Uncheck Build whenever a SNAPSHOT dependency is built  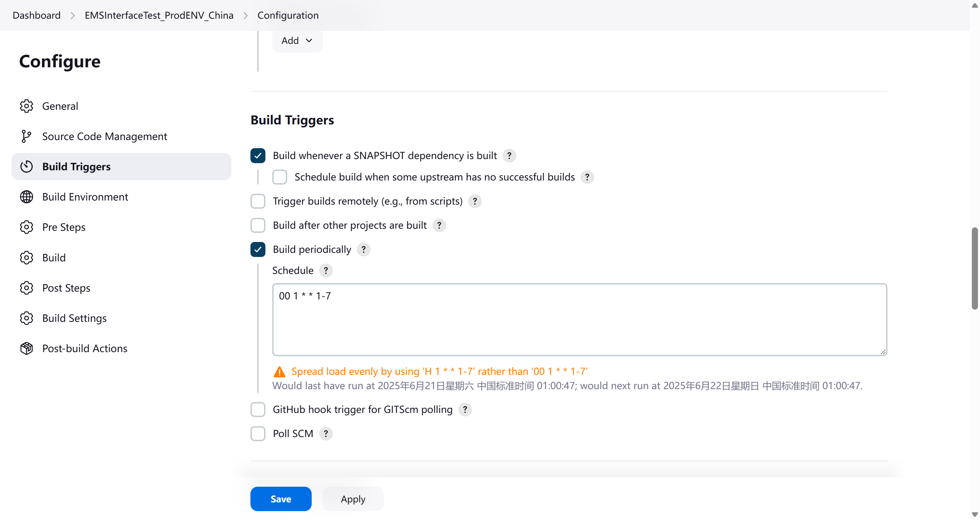258,155
